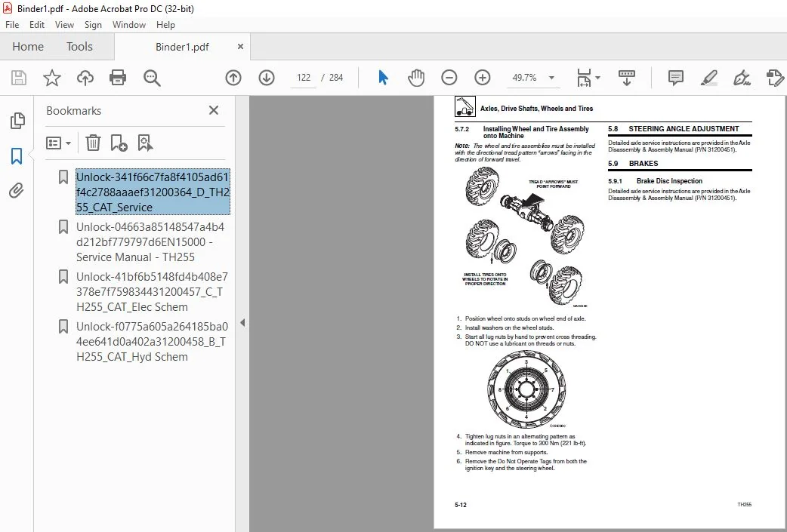Click the stamp tool icon
The width and height of the screenshot is (787, 532).
[775, 78]
